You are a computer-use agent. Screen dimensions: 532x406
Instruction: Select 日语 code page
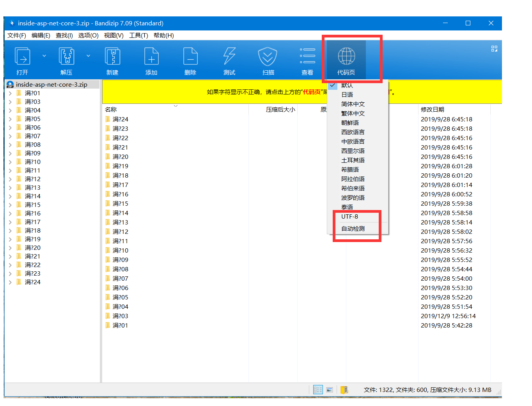pos(358,94)
